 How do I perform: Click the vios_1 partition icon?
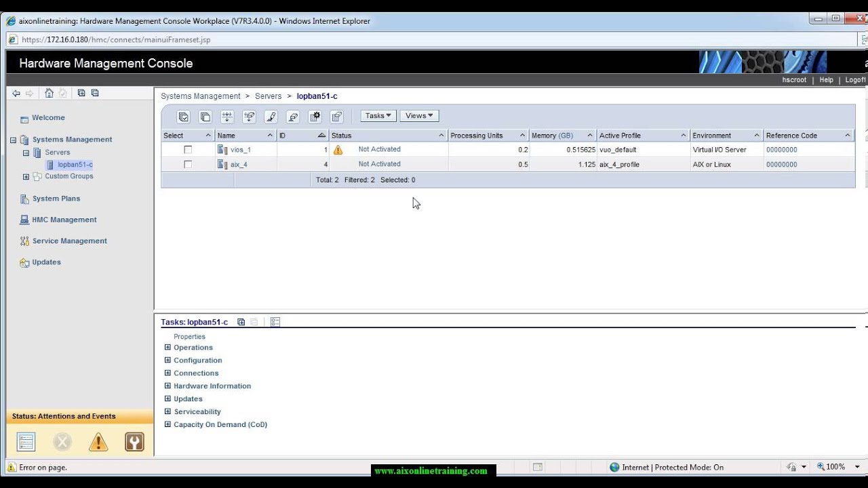[222, 150]
